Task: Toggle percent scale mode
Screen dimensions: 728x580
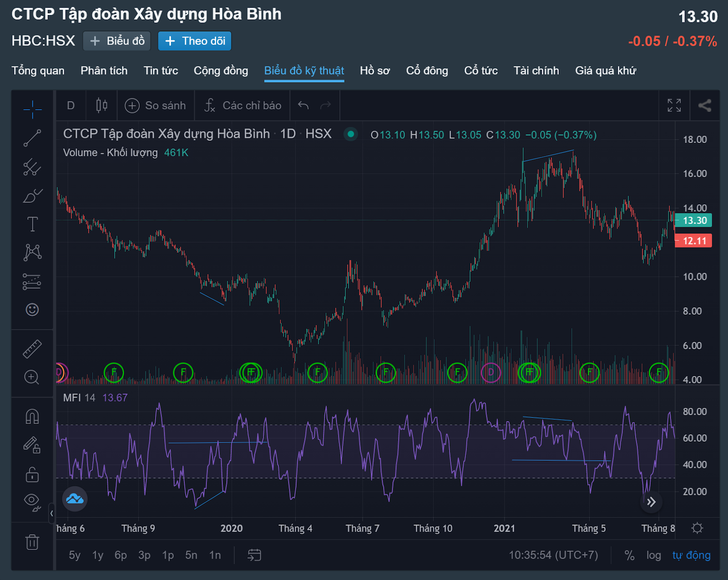Action: coord(629,555)
